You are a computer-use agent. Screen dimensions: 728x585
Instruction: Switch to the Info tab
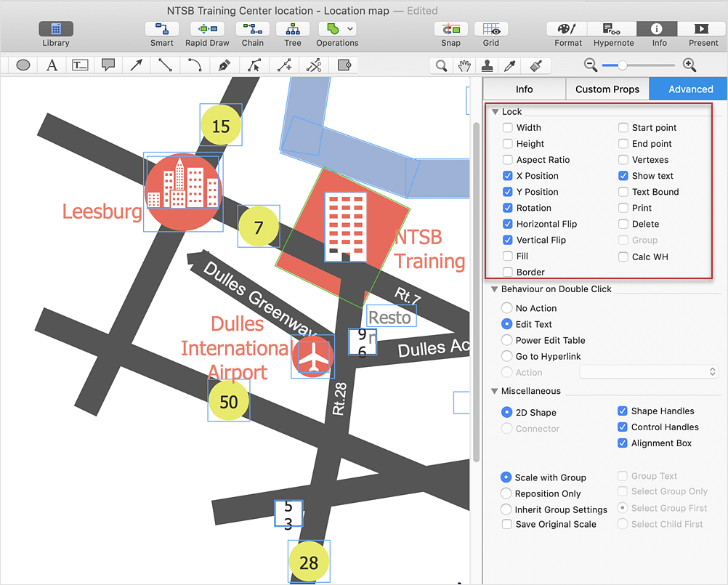[524, 89]
